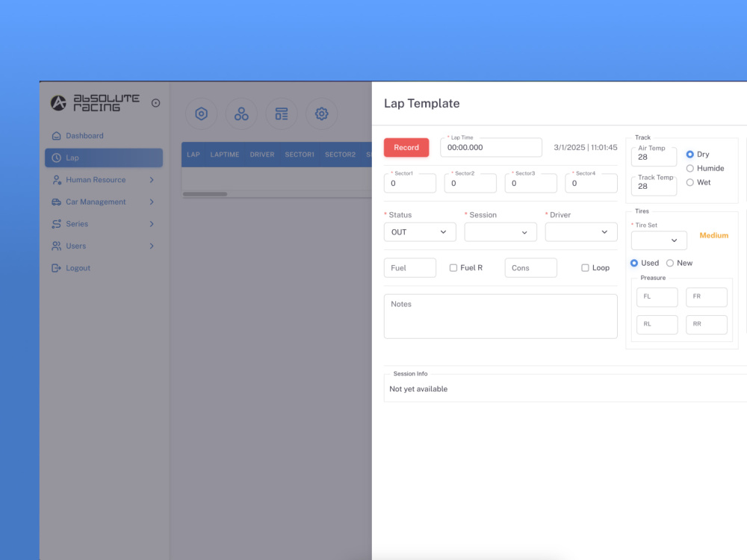Click the Fuel input field

point(409,267)
